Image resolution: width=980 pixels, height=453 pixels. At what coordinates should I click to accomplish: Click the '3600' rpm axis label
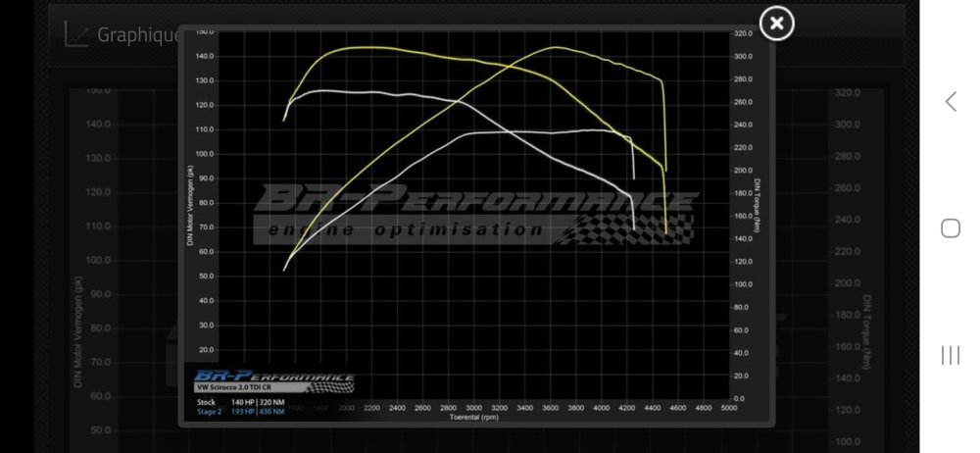[550, 408]
